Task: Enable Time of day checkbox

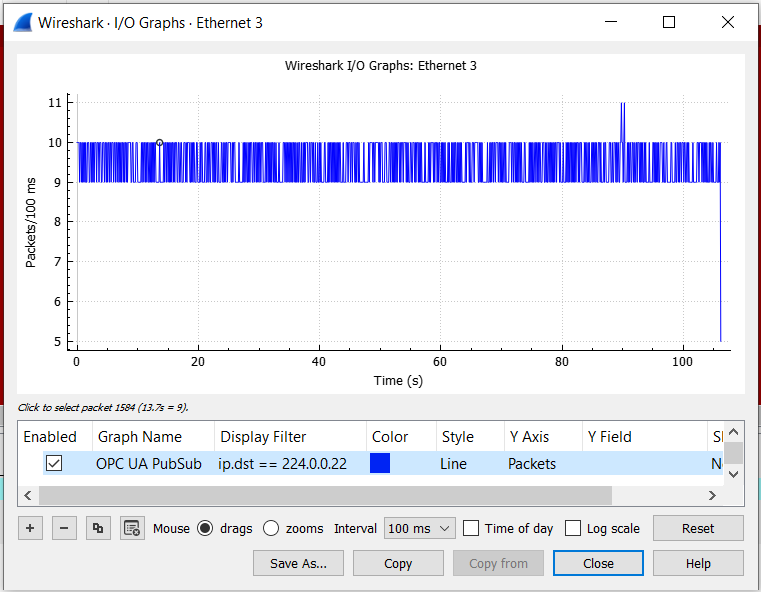Action: click(x=471, y=528)
